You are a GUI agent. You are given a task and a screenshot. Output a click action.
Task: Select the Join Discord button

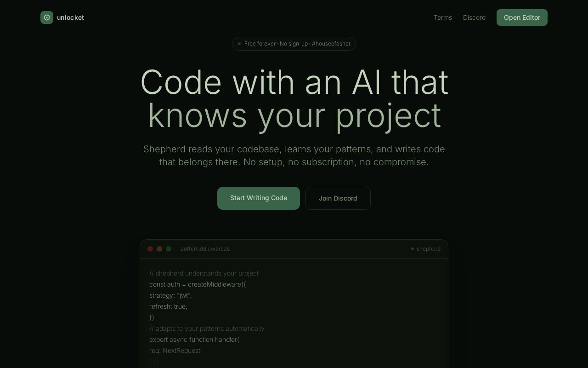338,198
